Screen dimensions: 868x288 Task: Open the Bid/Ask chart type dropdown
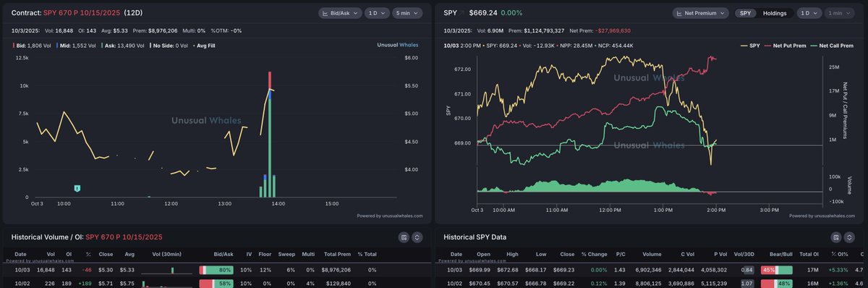pyautogui.click(x=340, y=13)
